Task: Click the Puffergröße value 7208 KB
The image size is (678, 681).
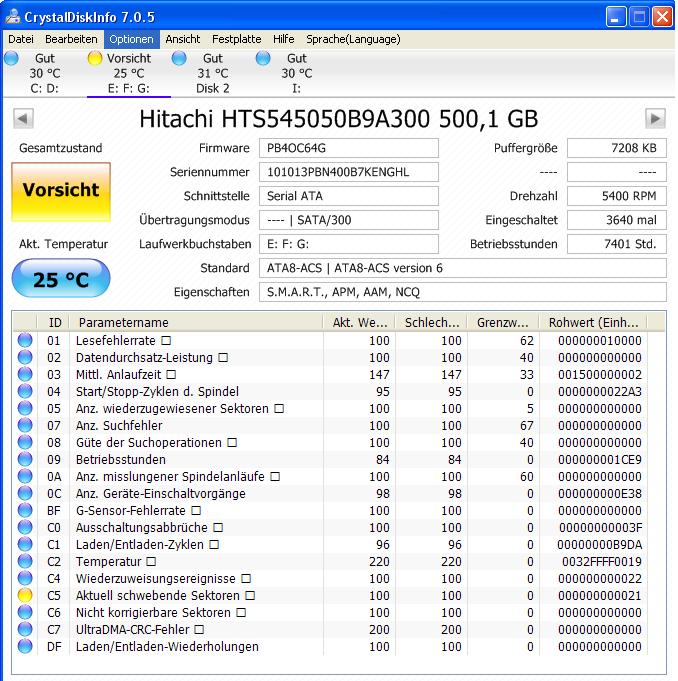Action: pos(617,148)
